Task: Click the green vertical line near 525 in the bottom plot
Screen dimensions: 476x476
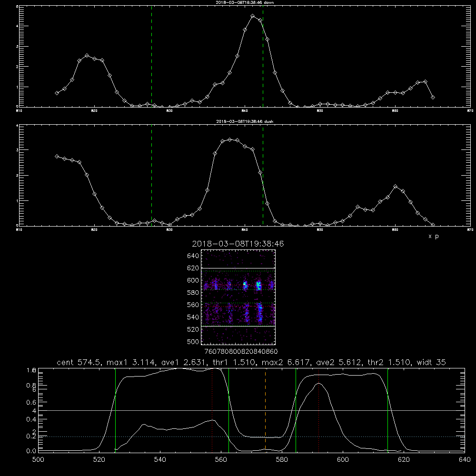Action: 115,410
